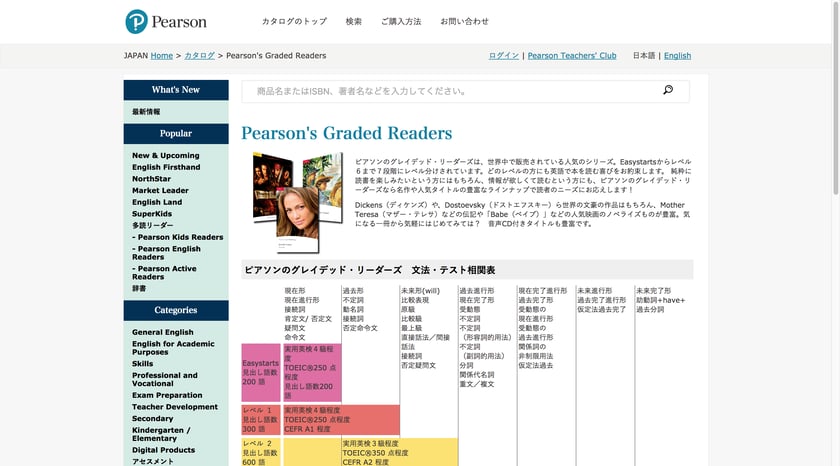Open Kindergarten / Elementary category

[161, 434]
